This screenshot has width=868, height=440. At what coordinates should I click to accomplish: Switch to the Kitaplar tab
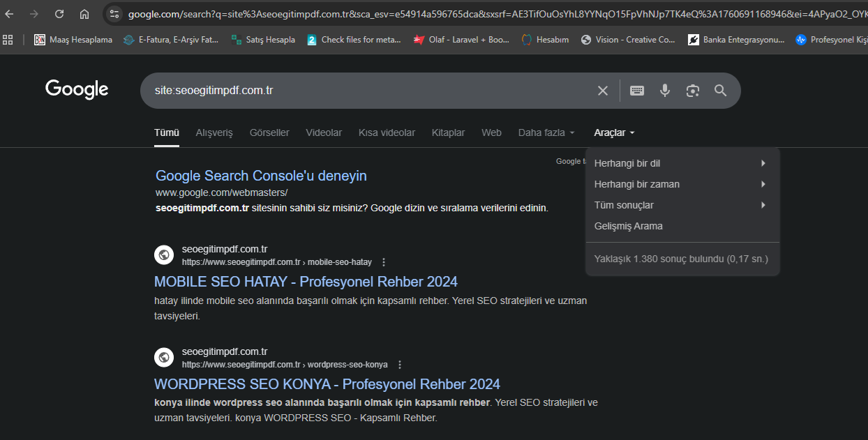point(448,132)
